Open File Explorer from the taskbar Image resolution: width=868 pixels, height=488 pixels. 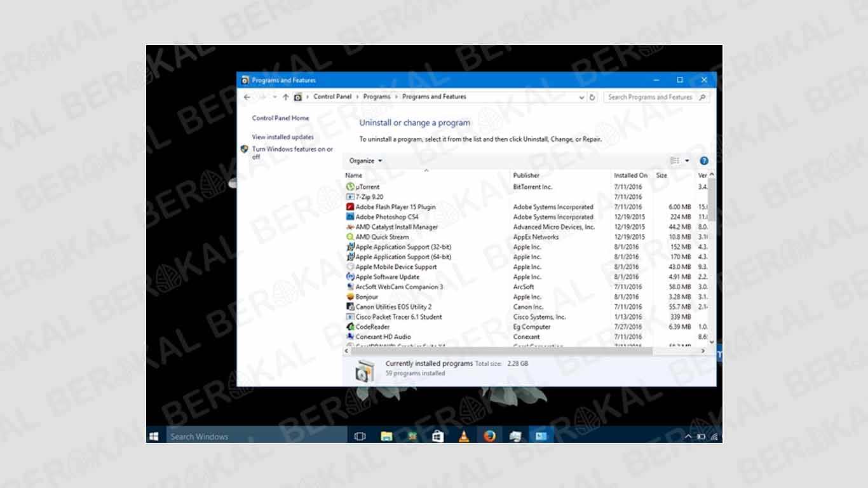click(386, 436)
